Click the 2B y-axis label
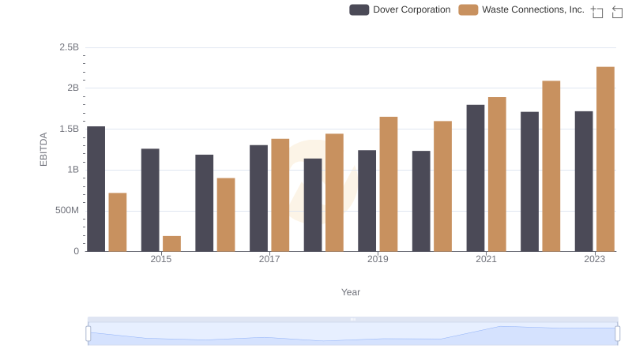 [x=73, y=88]
